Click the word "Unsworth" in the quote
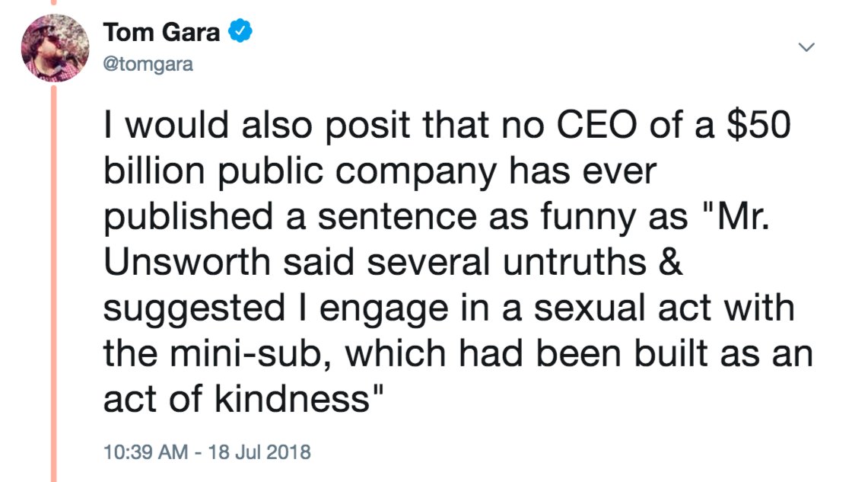The height and width of the screenshot is (482, 868). pyautogui.click(x=186, y=262)
